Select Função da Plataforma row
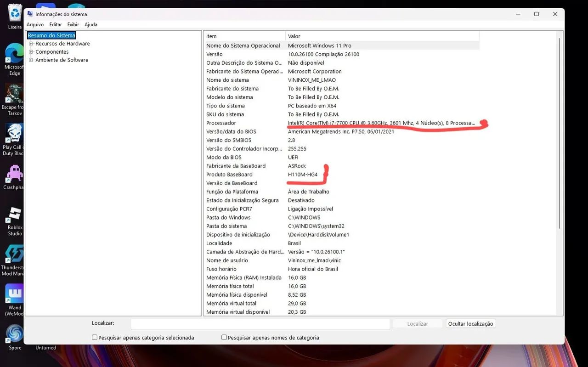Screen dimensions: 588x367 click(342, 192)
